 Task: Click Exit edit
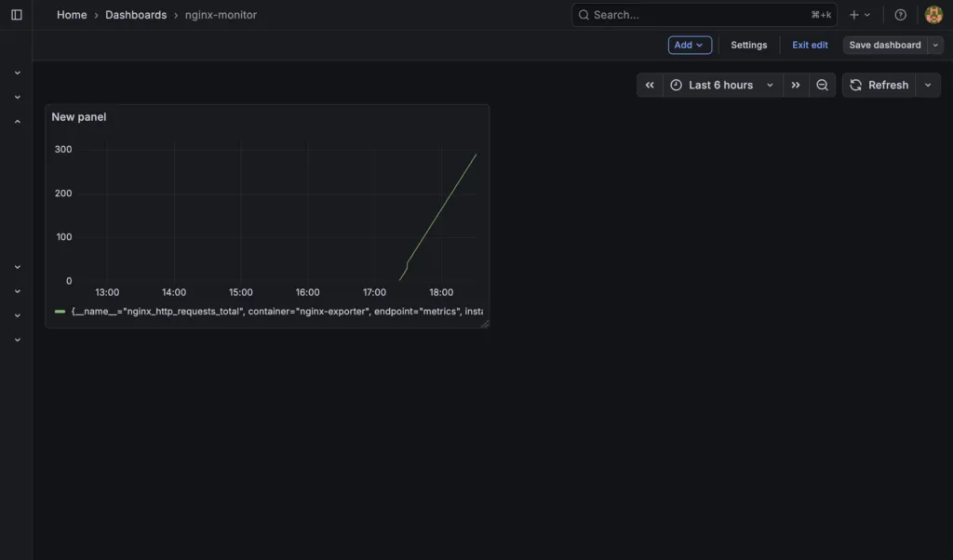click(x=810, y=45)
